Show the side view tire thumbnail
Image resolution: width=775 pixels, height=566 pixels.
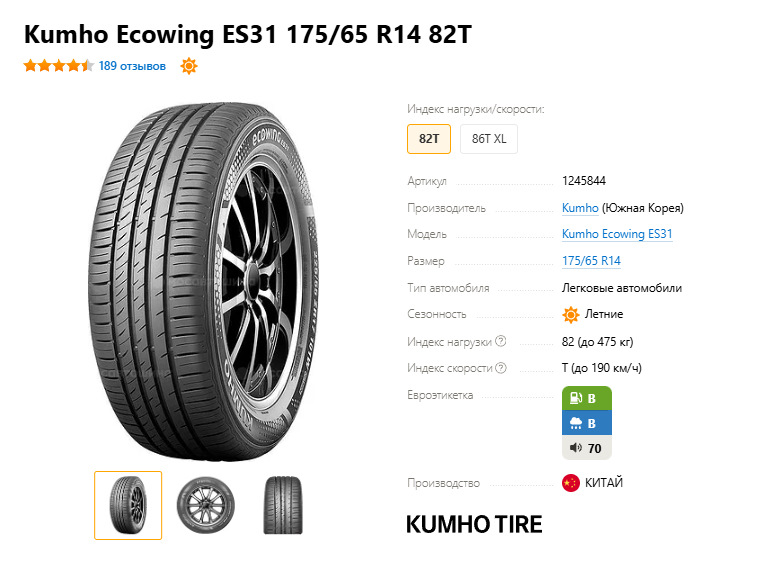(x=206, y=505)
